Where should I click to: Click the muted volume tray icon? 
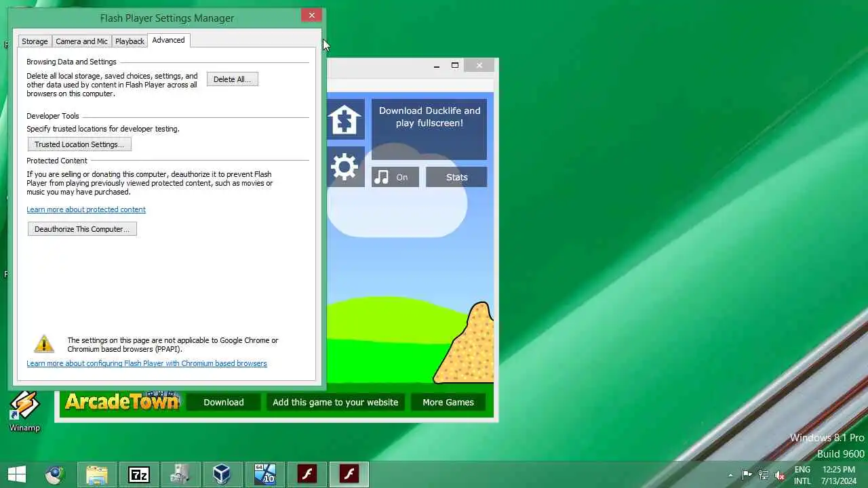click(780, 475)
